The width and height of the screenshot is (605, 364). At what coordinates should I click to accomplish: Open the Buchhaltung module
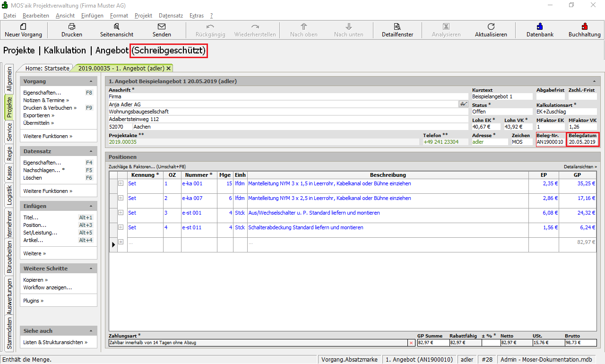pos(584,26)
